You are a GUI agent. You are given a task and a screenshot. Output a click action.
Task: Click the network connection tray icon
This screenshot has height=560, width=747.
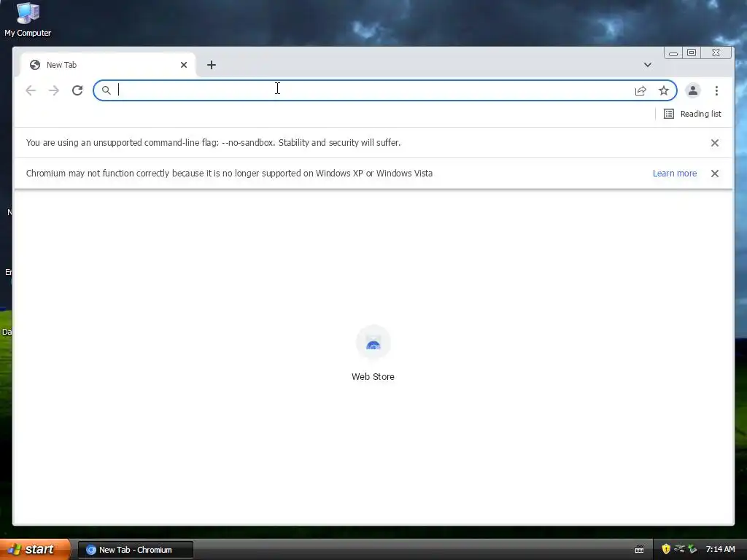click(679, 548)
